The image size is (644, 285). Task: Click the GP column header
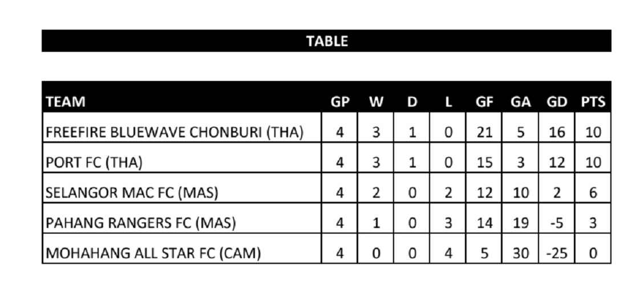point(340,103)
